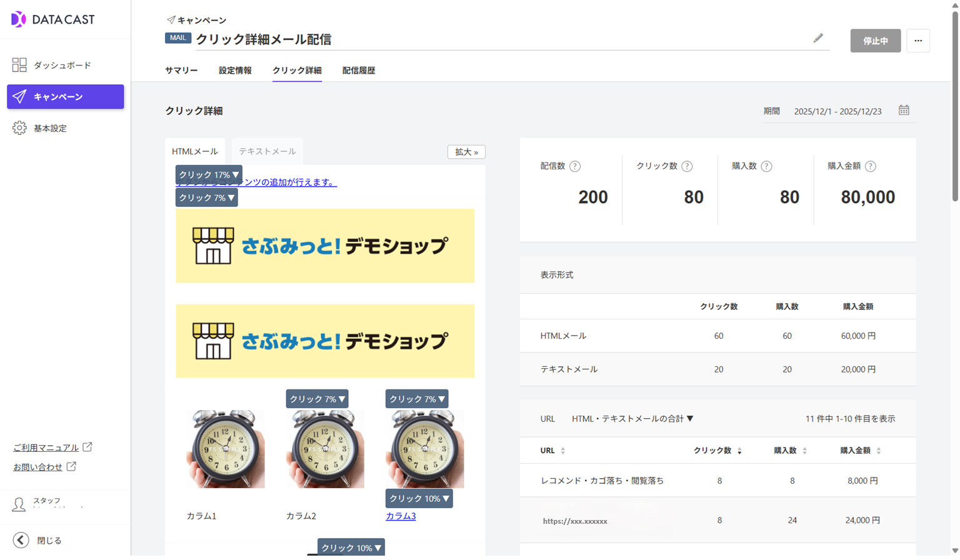Expand クリック 10% badge above カラム3 link

[419, 499]
